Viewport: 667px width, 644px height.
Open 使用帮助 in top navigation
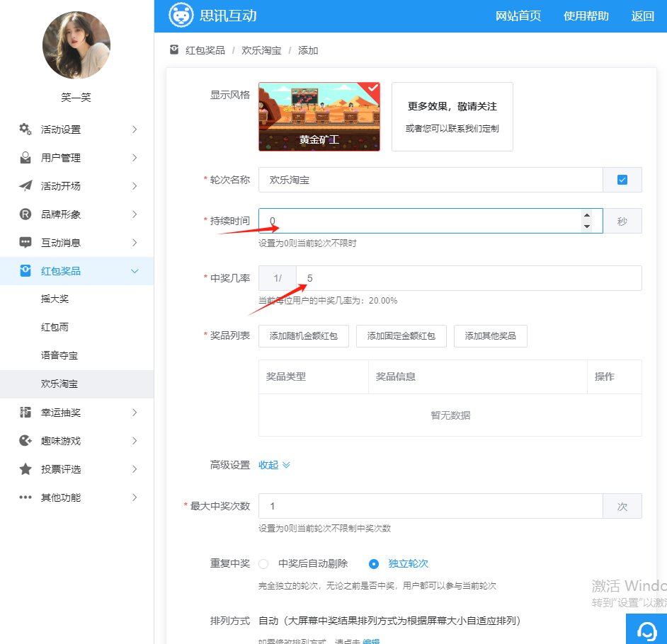coord(586,16)
